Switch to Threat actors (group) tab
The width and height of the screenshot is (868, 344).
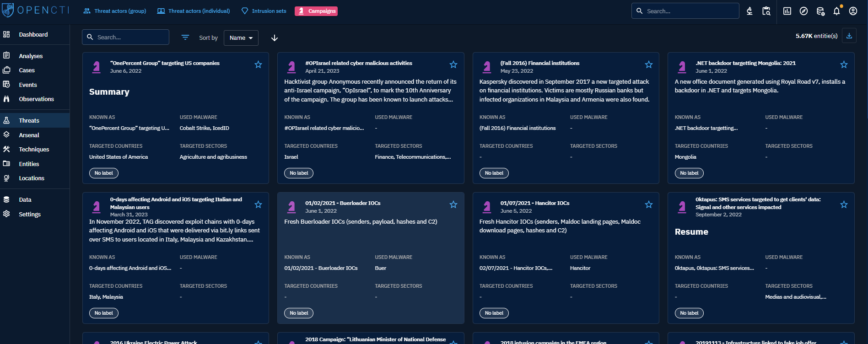pyautogui.click(x=115, y=11)
